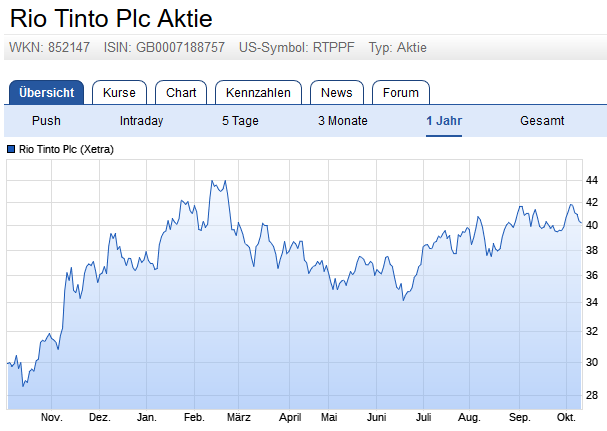
Task: Click the Rio Tinto Plc Aktie heading
Action: (x=111, y=18)
